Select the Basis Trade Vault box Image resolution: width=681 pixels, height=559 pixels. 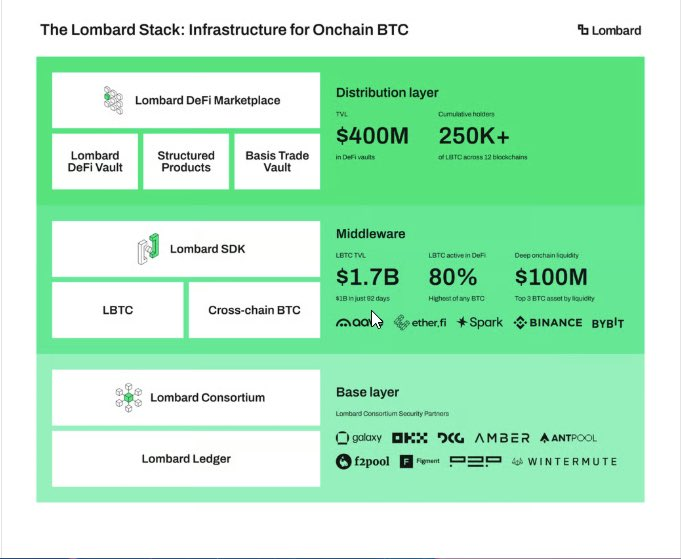pos(277,162)
